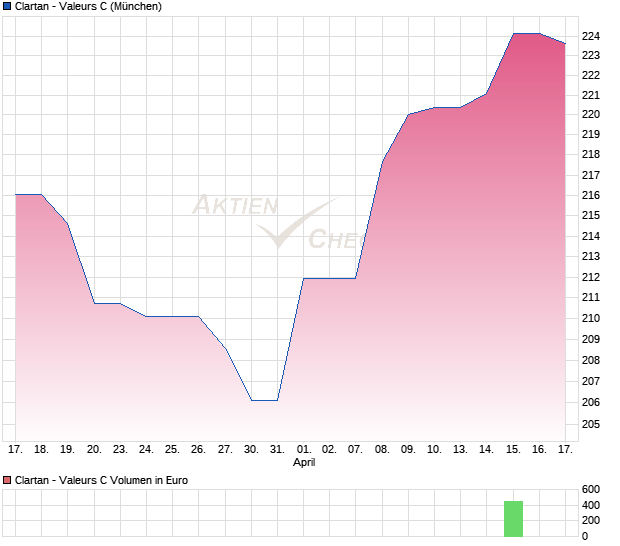
Task: Click the '400' volume axis label
Action: (591, 505)
